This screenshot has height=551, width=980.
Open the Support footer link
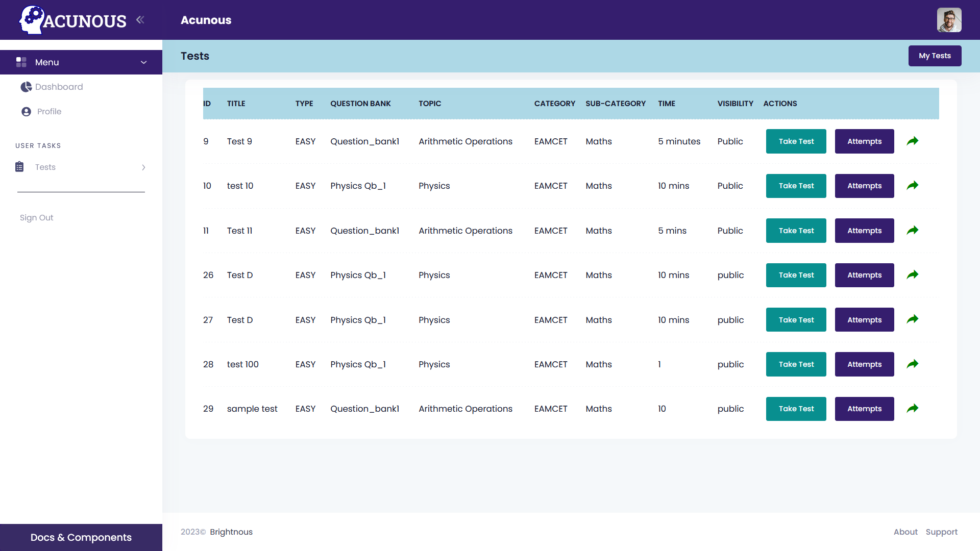pos(941,532)
